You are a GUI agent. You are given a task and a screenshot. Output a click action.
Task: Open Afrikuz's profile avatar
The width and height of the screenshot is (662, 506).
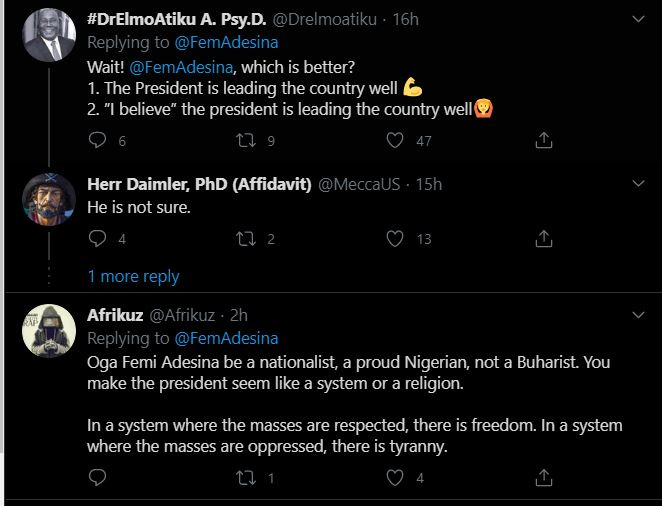coord(49,332)
